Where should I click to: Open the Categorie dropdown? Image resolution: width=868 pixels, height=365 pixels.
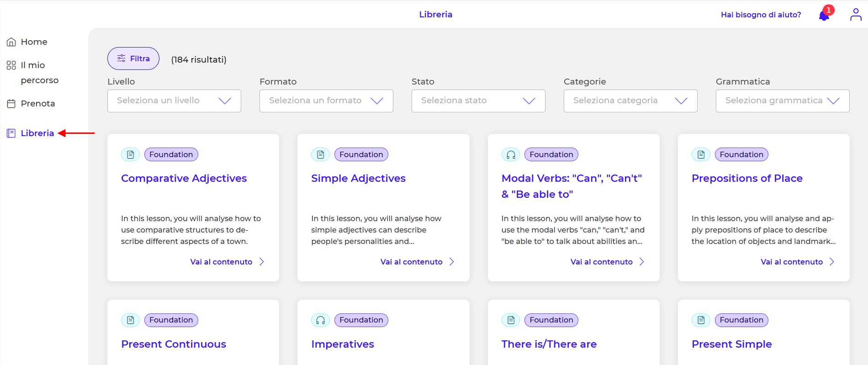pos(630,101)
